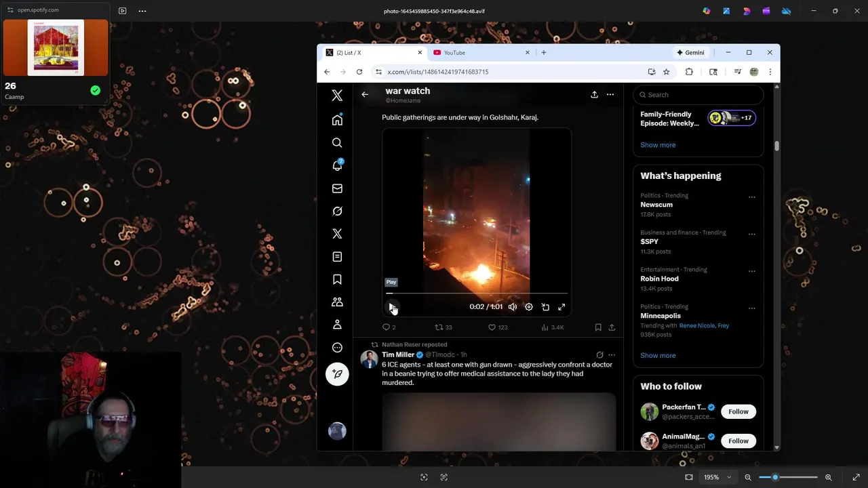Show more trends under What's happening
Image resolution: width=868 pixels, height=488 pixels.
[658, 355]
